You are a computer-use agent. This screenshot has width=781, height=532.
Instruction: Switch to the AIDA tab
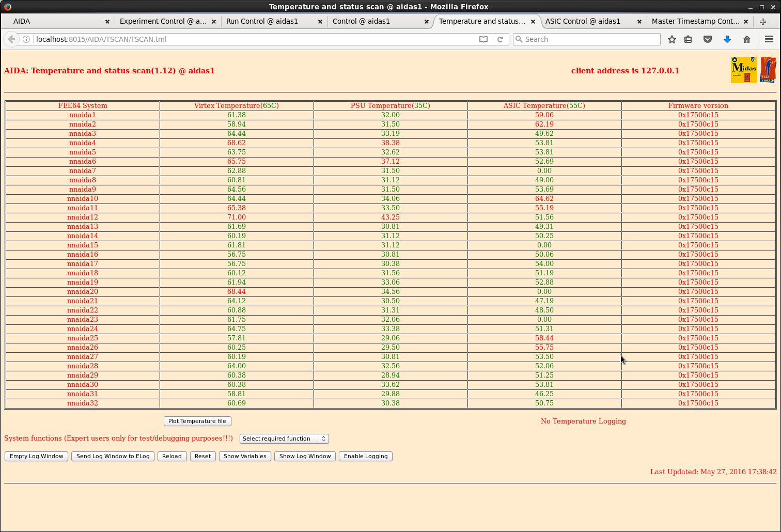point(58,21)
